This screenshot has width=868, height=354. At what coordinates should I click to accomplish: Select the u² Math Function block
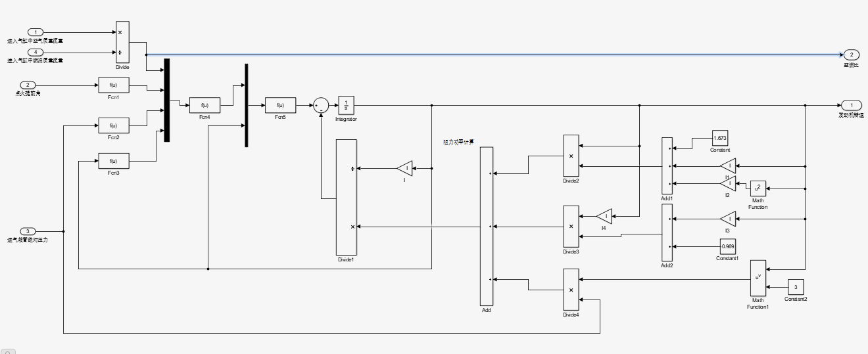[758, 188]
